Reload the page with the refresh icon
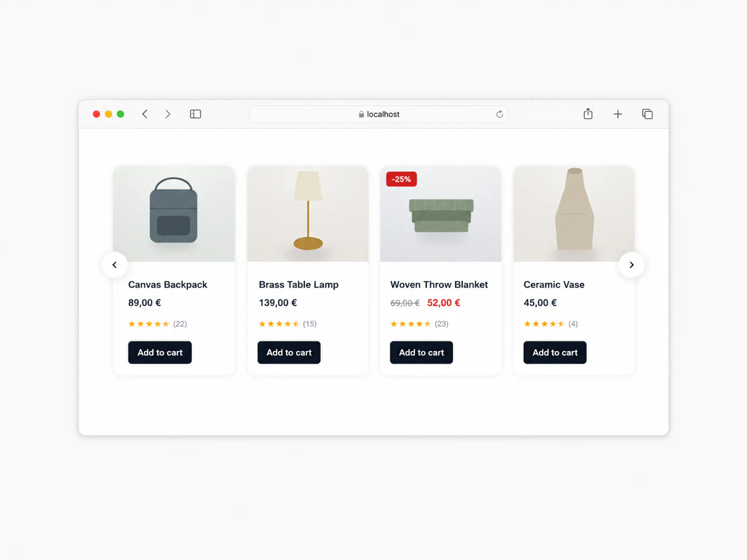This screenshot has width=747, height=560. click(500, 114)
